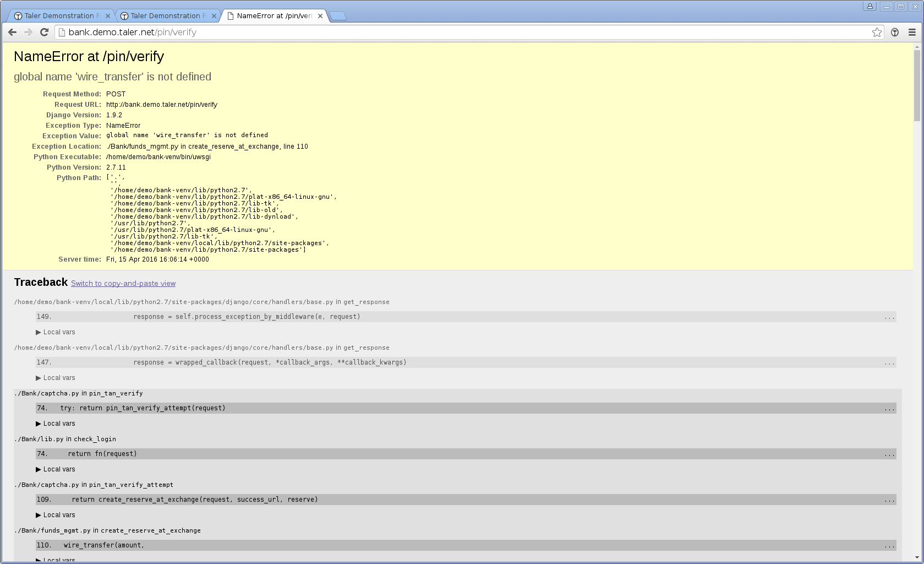Open the Taler wallet extension icon

coord(895,32)
